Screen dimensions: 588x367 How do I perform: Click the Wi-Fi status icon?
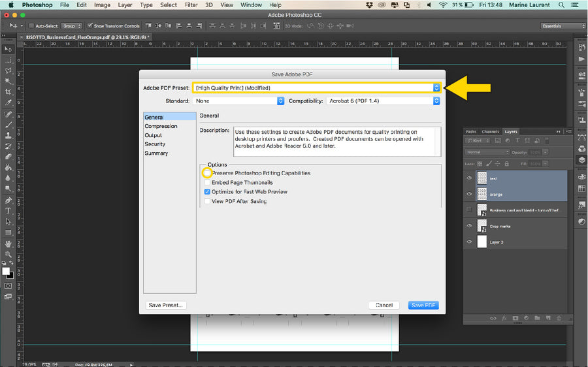pos(443,5)
